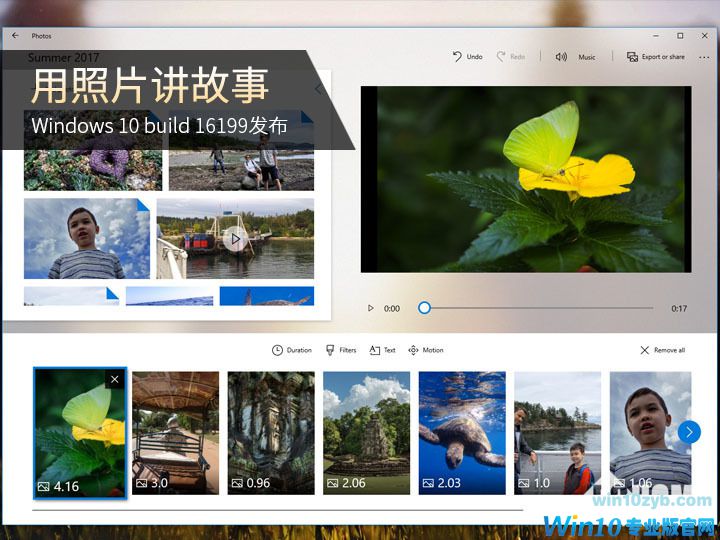Select the sea turtle clip in storyboard
The height and width of the screenshot is (540, 720).
click(461, 431)
